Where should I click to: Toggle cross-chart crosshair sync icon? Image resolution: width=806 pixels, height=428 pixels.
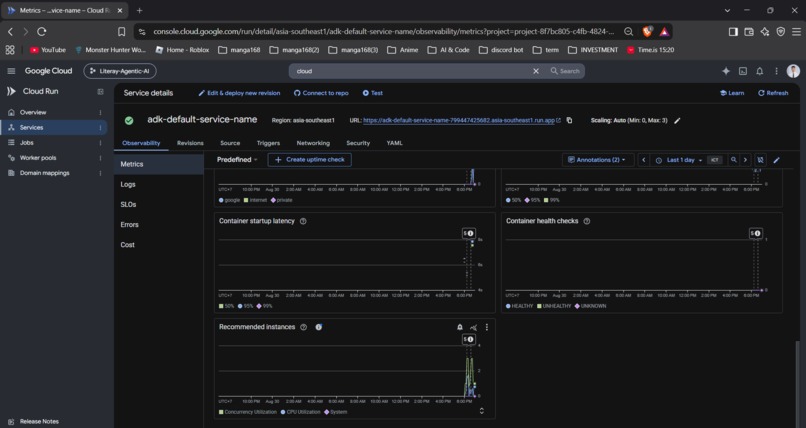pyautogui.click(x=760, y=160)
